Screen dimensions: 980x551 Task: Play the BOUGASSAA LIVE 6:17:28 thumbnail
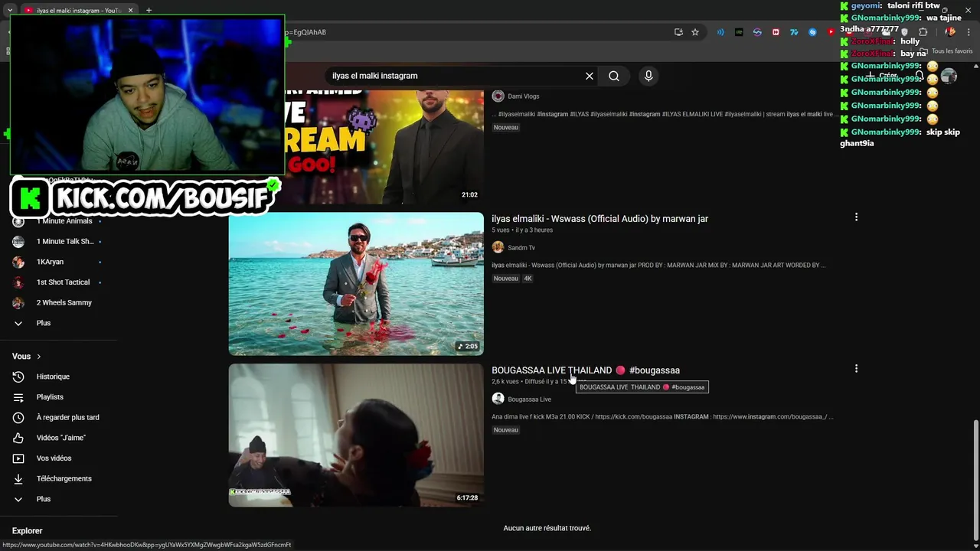point(356,435)
